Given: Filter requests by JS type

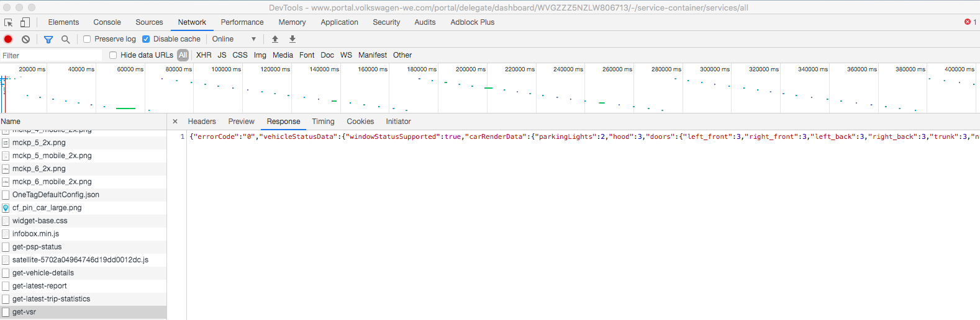Looking at the screenshot, I should click(222, 55).
